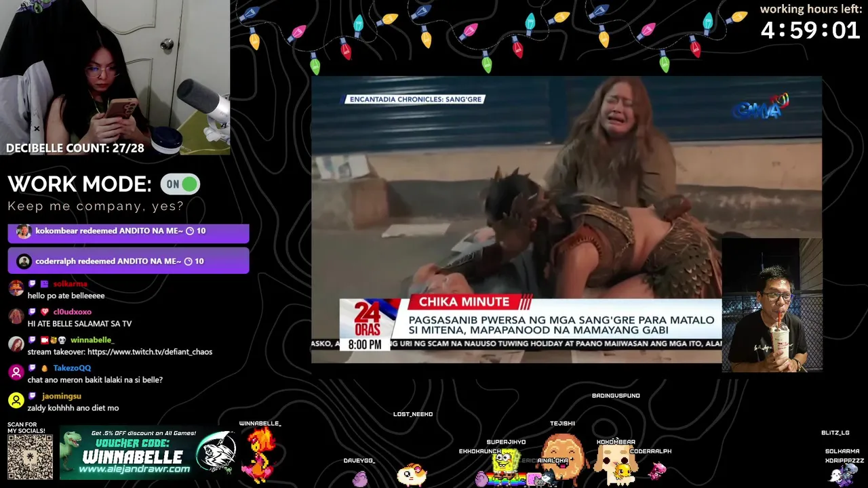Viewport: 868px width, 488px height.
Task: Click the ENCANTADIA CHRONICLES: SANG'GRE tag
Action: tap(415, 99)
